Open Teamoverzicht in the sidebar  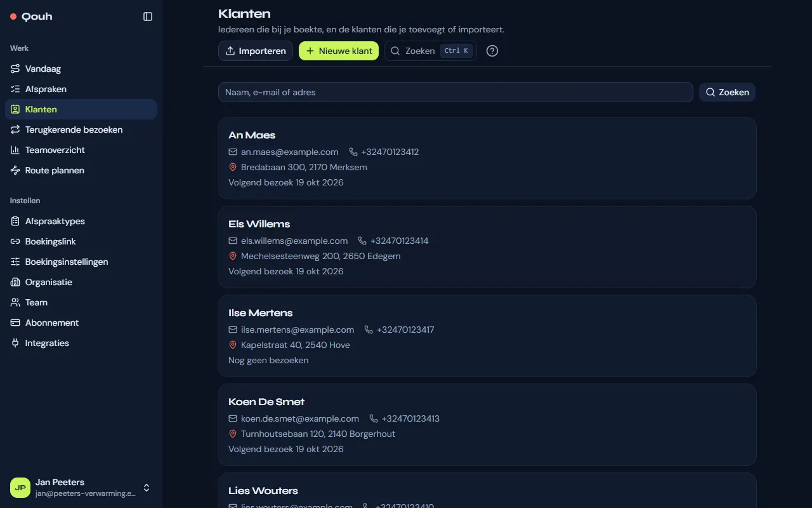(x=81, y=150)
